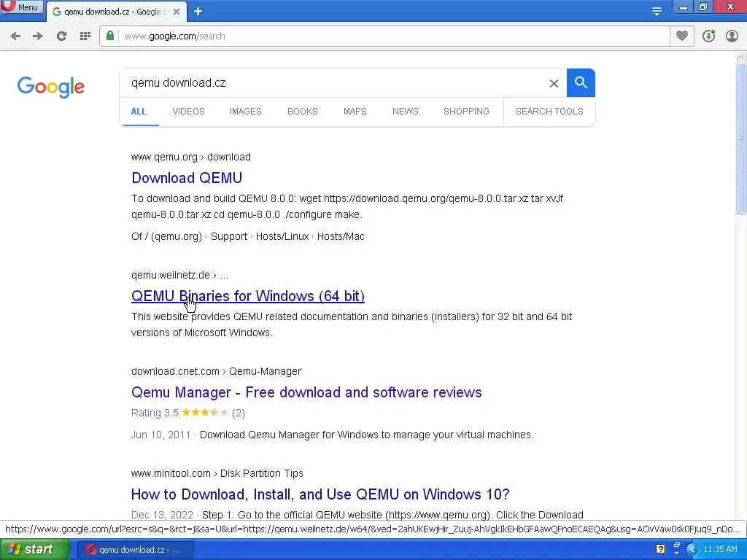Open QEMU Binaries for Windows (64 bit) link
This screenshot has height=560, width=747.
[248, 296]
